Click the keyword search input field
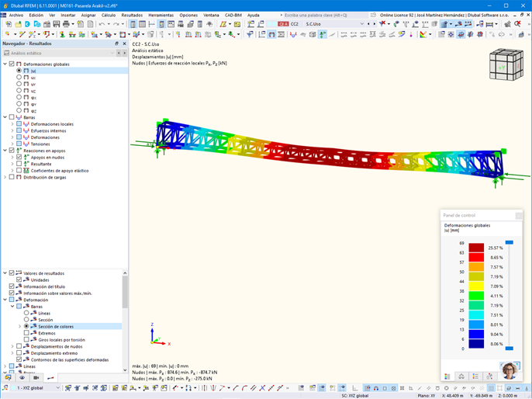532x399 pixels. tap(326, 16)
